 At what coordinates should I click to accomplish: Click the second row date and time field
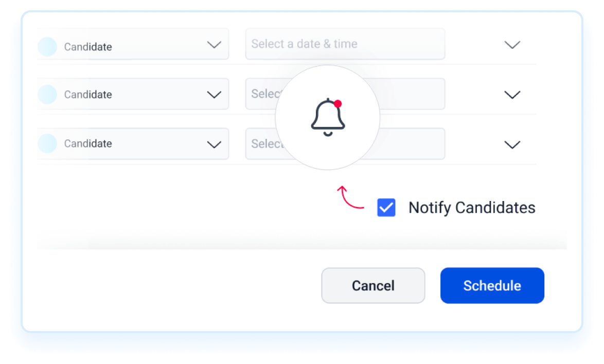345,94
